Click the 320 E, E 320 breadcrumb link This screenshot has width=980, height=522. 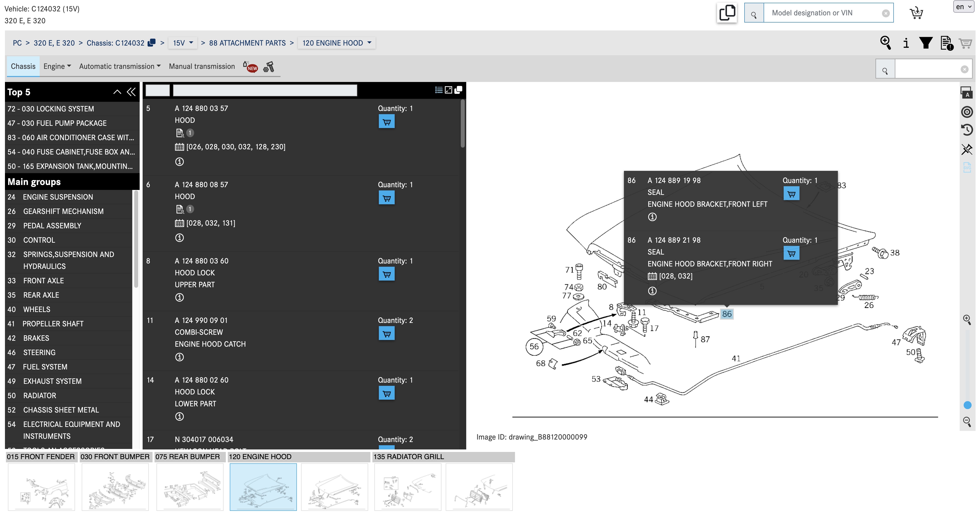tap(54, 43)
